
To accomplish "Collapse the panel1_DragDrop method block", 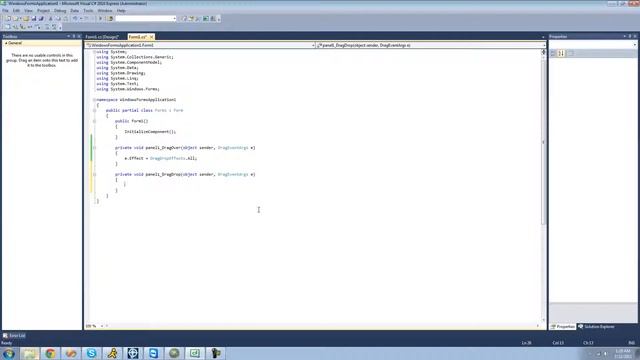I will pyautogui.click(x=94, y=174).
